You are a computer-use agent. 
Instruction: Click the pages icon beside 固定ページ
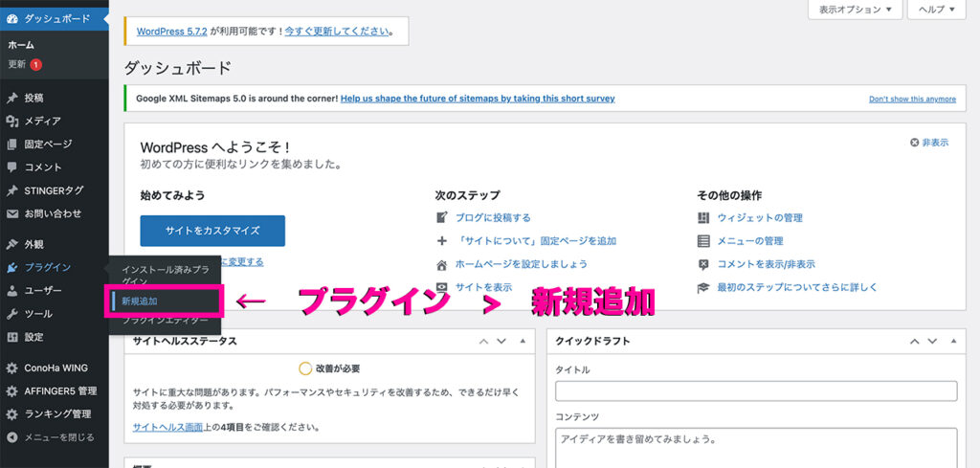(x=11, y=145)
